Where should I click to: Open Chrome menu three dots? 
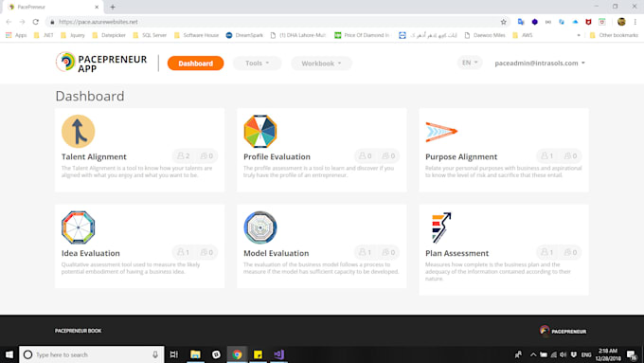(635, 22)
